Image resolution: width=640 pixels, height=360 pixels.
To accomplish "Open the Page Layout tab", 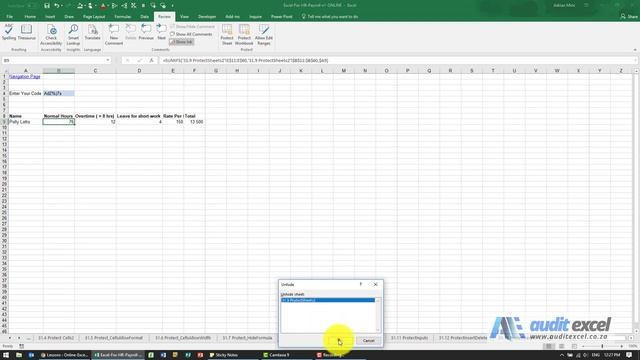I will [x=94, y=17].
